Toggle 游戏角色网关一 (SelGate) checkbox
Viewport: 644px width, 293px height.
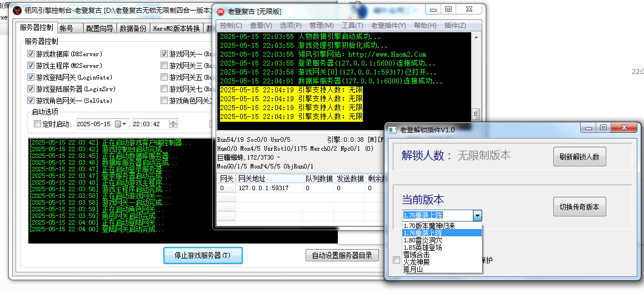[x=31, y=100]
